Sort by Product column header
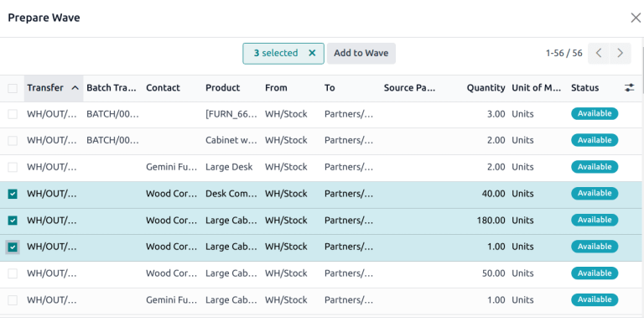The height and width of the screenshot is (333, 644). click(x=222, y=87)
